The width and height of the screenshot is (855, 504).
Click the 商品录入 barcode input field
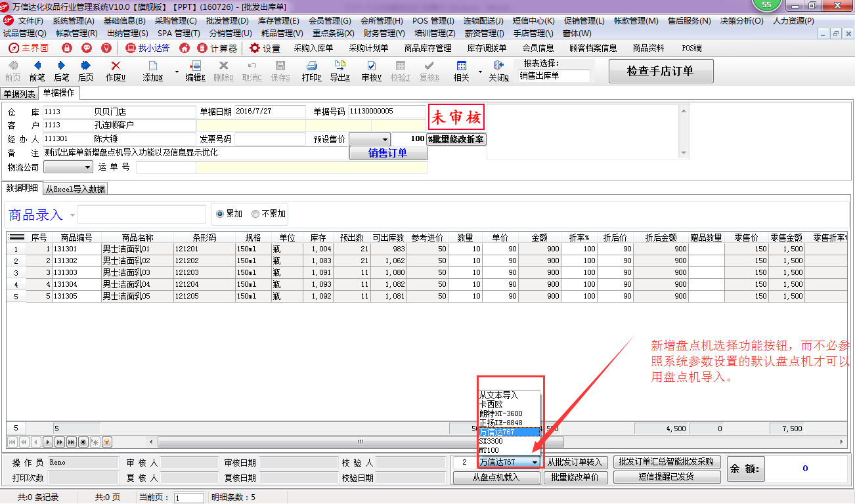coord(142,214)
